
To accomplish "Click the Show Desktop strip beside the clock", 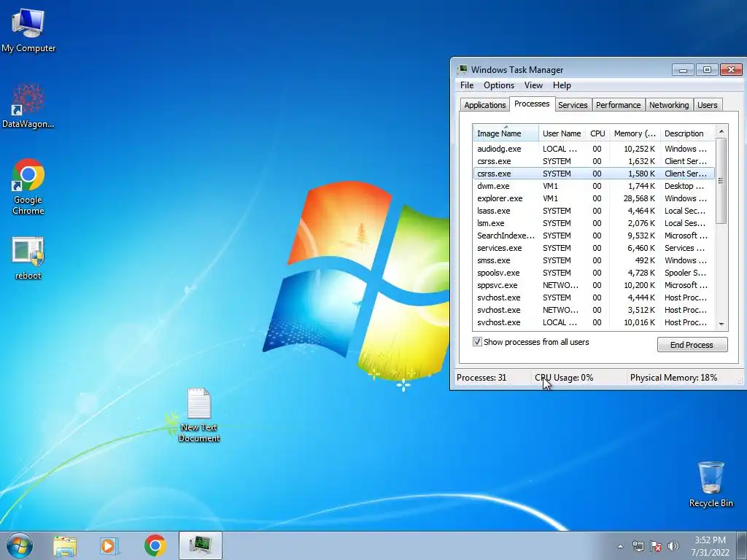I will (742, 546).
